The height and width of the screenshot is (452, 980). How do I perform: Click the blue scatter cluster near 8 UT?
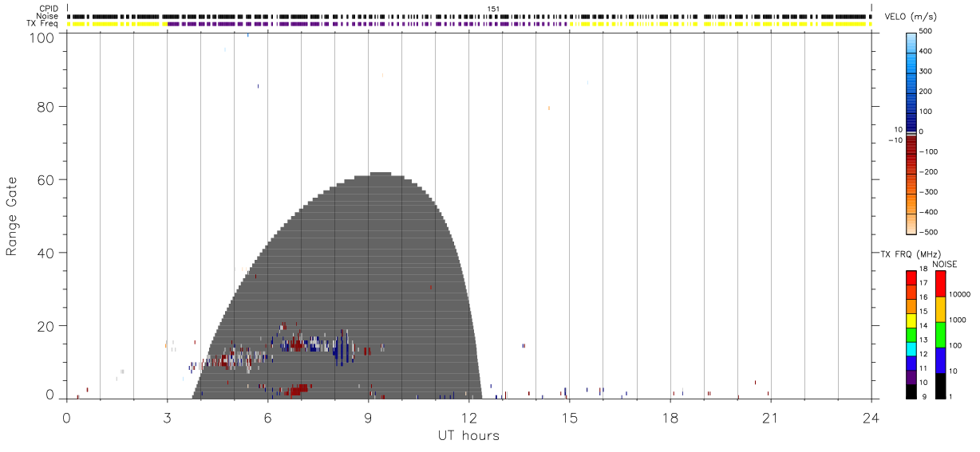[x=342, y=348]
